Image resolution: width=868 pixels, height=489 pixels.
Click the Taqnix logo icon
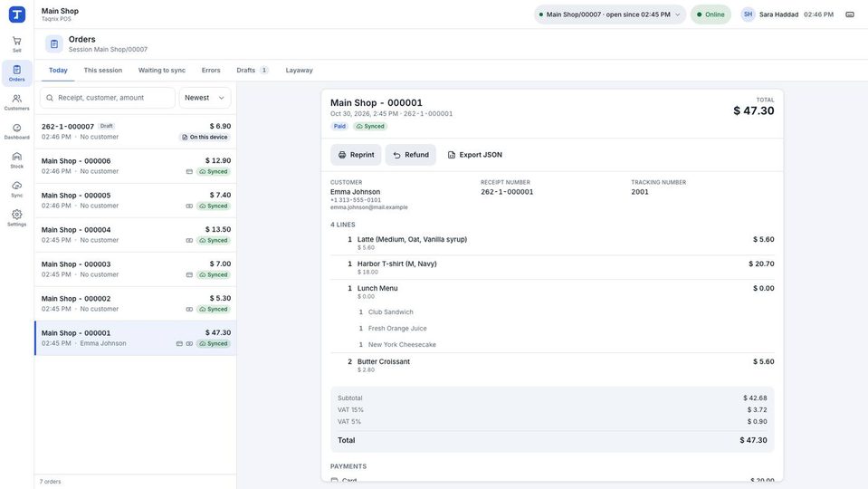(17, 14)
